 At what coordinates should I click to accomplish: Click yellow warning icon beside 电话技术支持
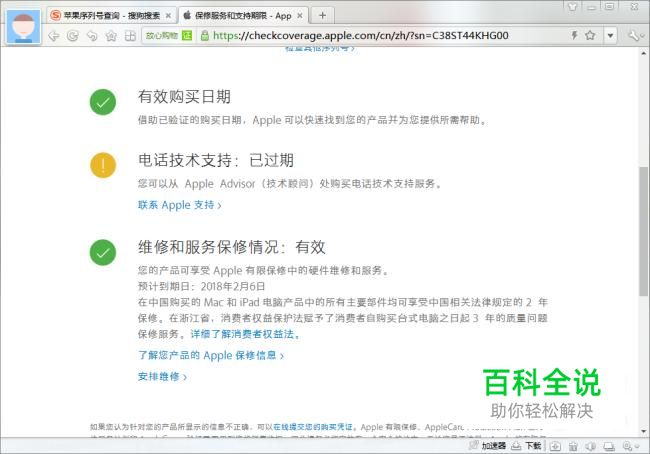pyautogui.click(x=103, y=165)
